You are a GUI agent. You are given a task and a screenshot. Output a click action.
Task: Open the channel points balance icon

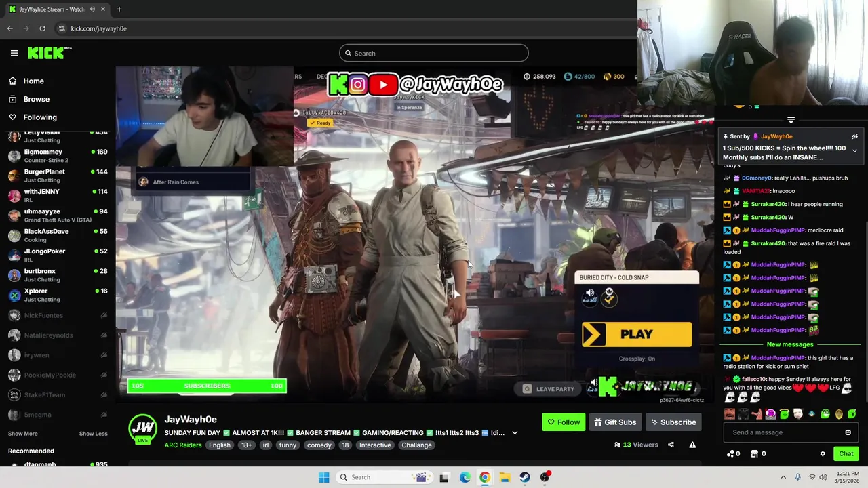730,454
